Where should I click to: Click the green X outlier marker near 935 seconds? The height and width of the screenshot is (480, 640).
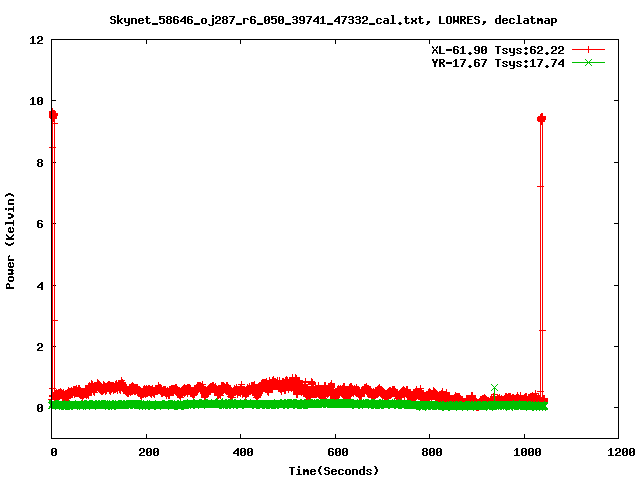pos(494,387)
